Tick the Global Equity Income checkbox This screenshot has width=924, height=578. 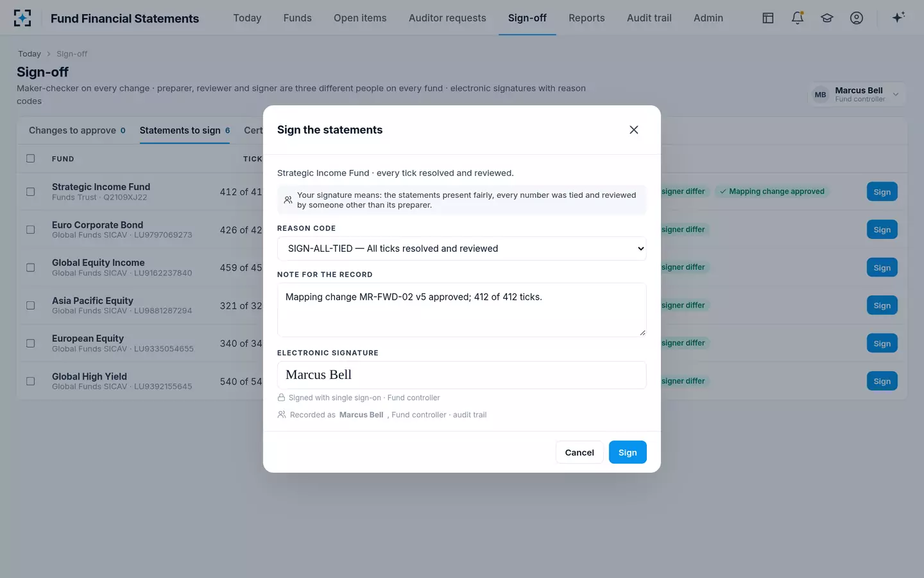pos(31,267)
